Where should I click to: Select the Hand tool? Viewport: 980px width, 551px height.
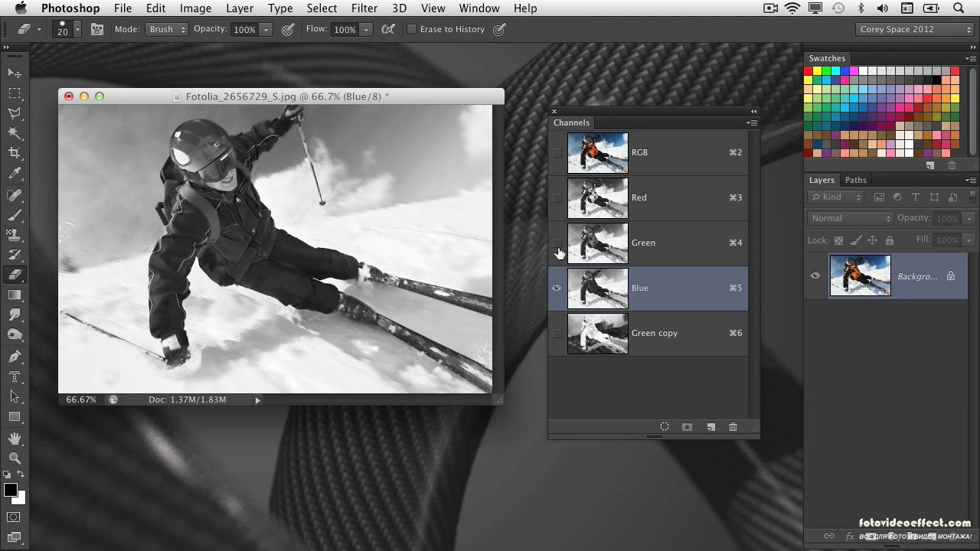coord(15,439)
